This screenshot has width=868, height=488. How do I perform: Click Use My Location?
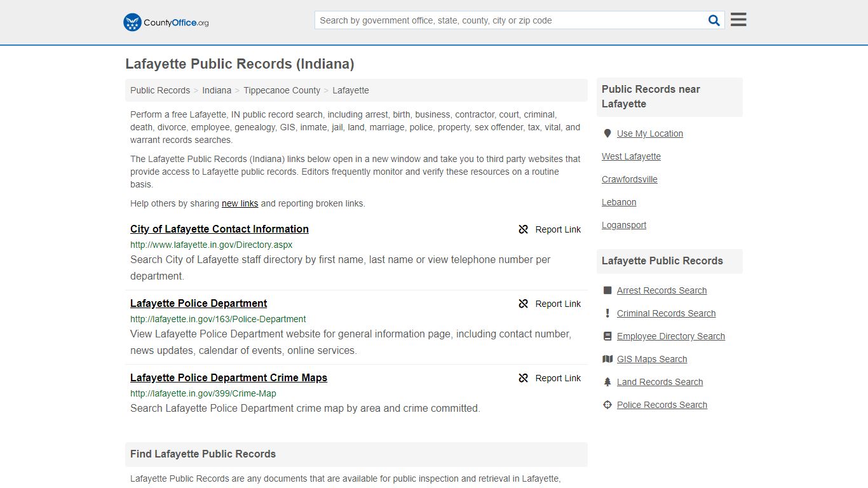click(650, 133)
